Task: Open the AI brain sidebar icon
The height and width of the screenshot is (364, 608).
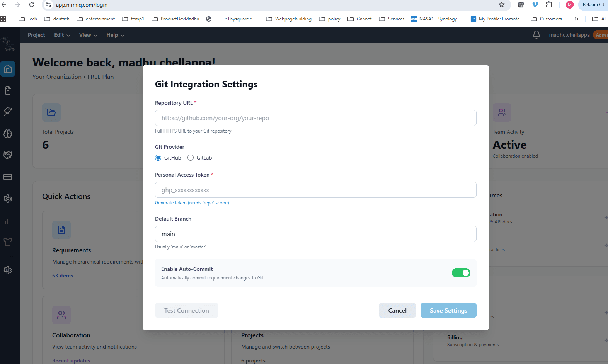Action: [x=8, y=134]
